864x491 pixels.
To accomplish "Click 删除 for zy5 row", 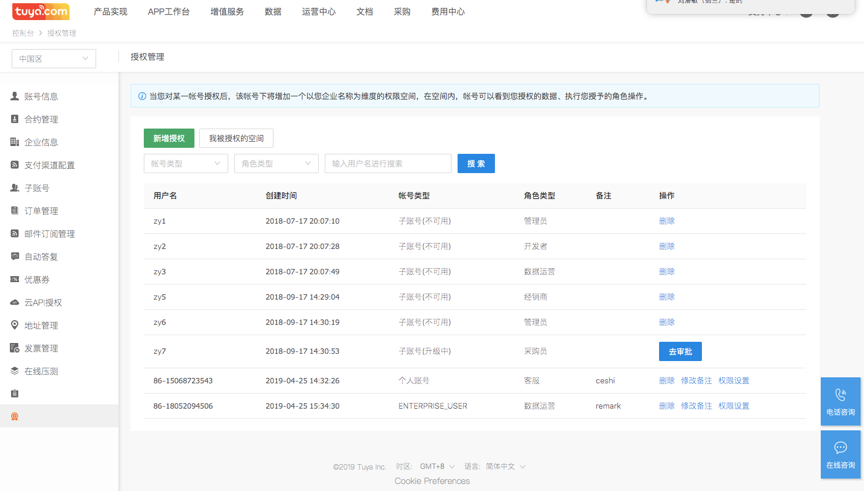I will coord(667,297).
